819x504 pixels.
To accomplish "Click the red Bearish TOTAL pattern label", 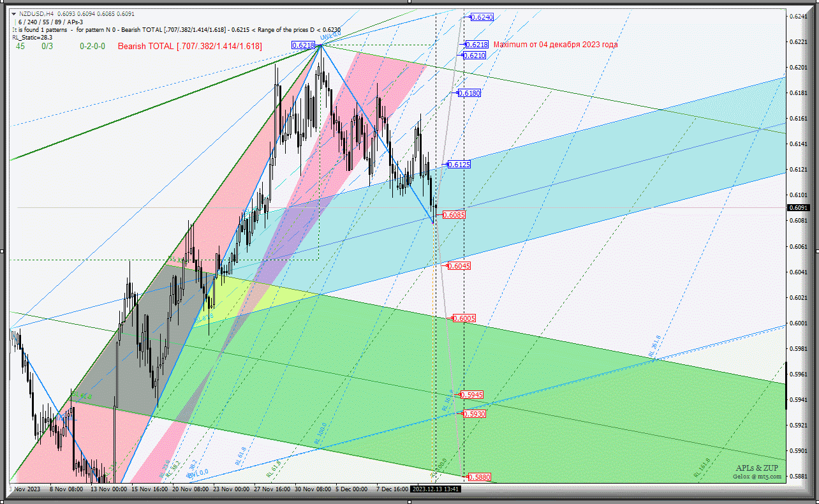I will pos(189,46).
